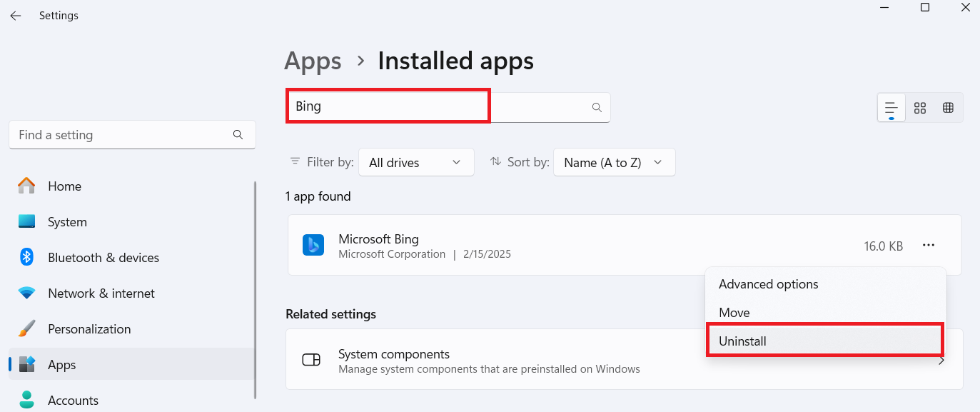Open Bluetooth & devices settings
The width and height of the screenshot is (980, 412).
click(x=103, y=258)
